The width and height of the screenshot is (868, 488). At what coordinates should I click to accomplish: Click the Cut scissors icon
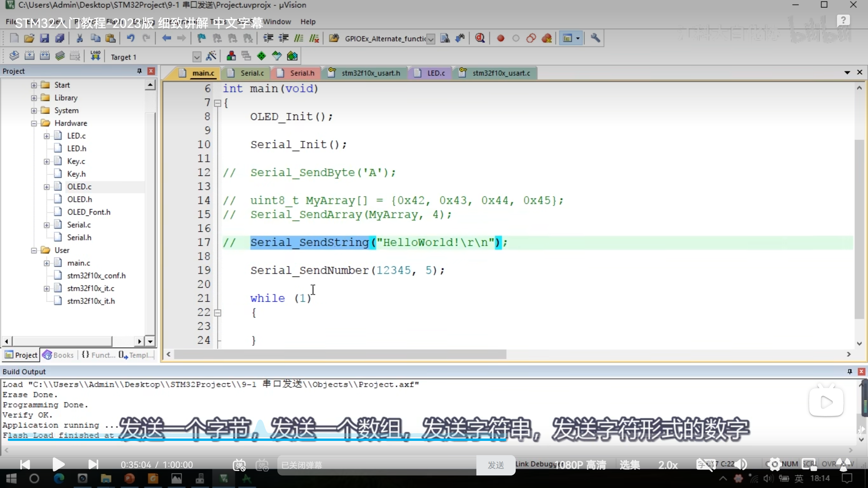[79, 38]
